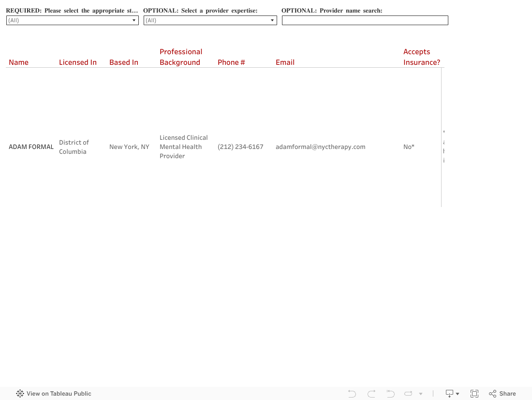The image size is (532, 400).
Task: Click the refresh/replay icon in toolbar
Action: [x=408, y=394]
